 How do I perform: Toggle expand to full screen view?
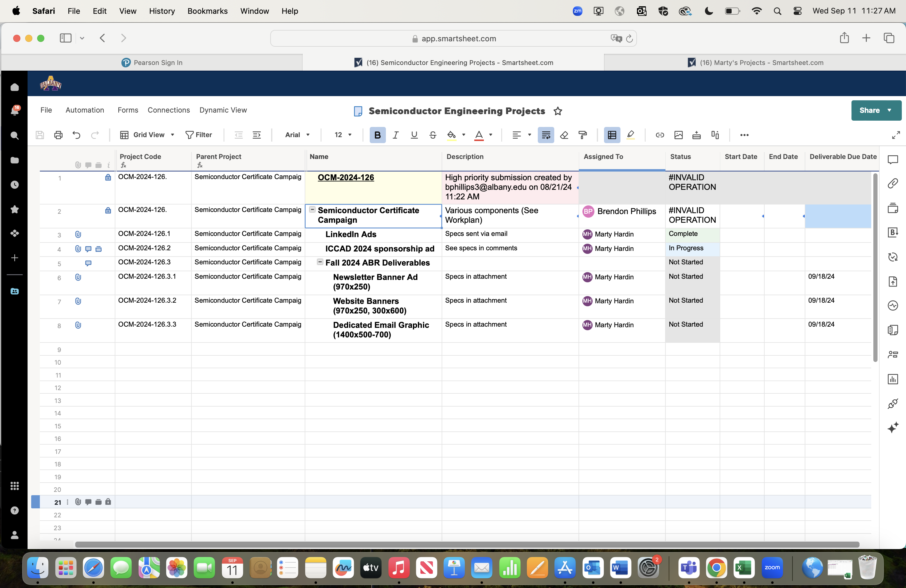(896, 135)
